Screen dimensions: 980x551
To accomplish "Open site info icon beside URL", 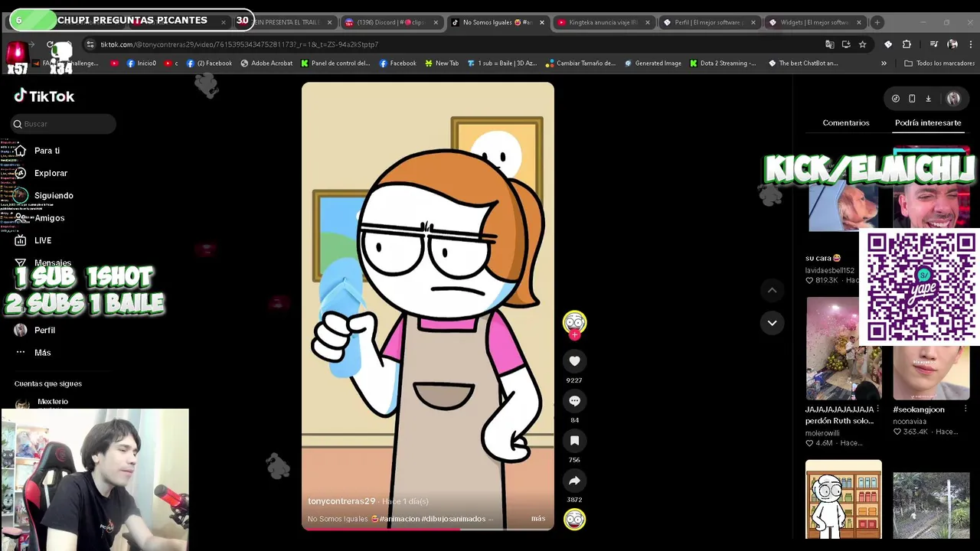I will click(90, 44).
